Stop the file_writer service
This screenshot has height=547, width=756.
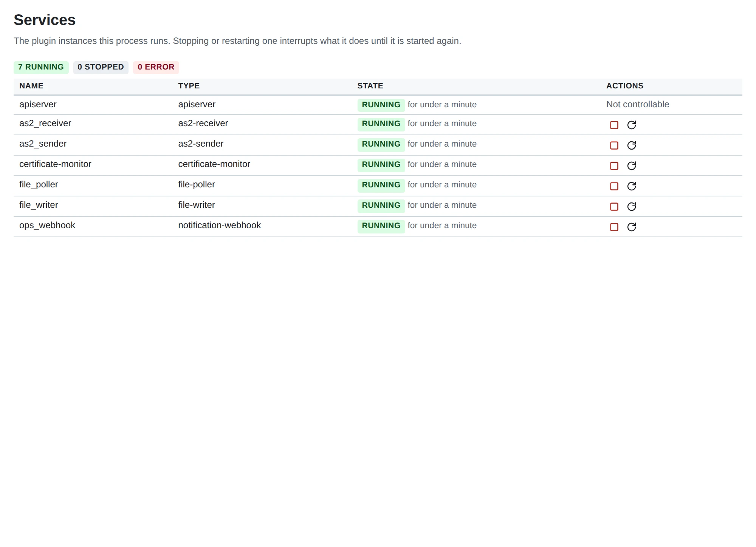pos(614,207)
